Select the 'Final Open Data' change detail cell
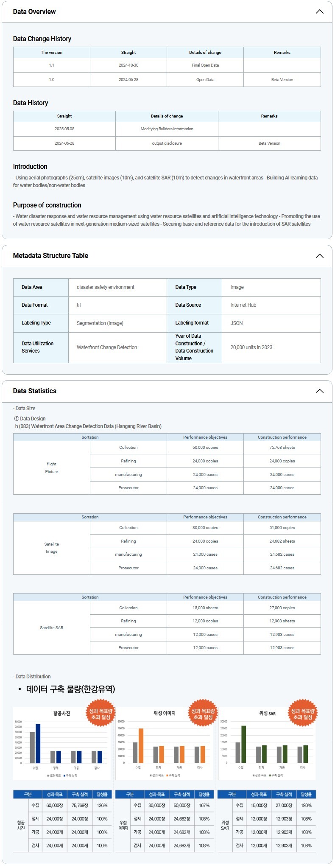Viewport: 335px width, 868px height. (205, 65)
